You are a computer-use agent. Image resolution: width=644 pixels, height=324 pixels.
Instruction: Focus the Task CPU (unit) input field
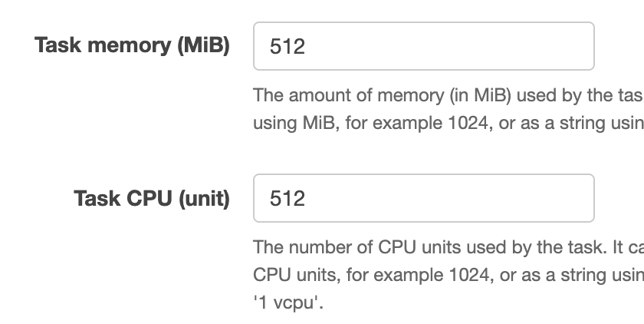point(423,198)
